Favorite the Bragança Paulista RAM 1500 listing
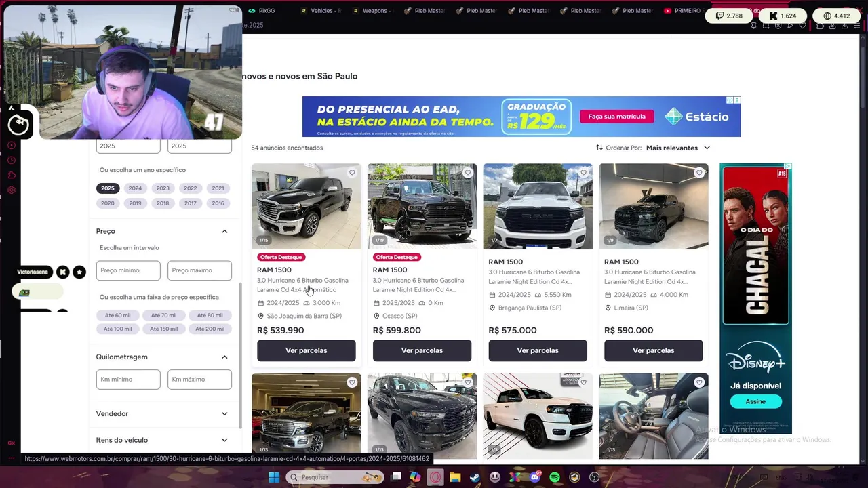Screen dimensions: 868x488 pos(583,173)
